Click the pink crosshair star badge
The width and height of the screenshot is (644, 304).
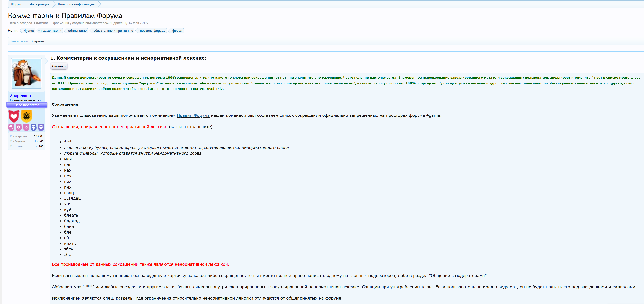(19, 127)
